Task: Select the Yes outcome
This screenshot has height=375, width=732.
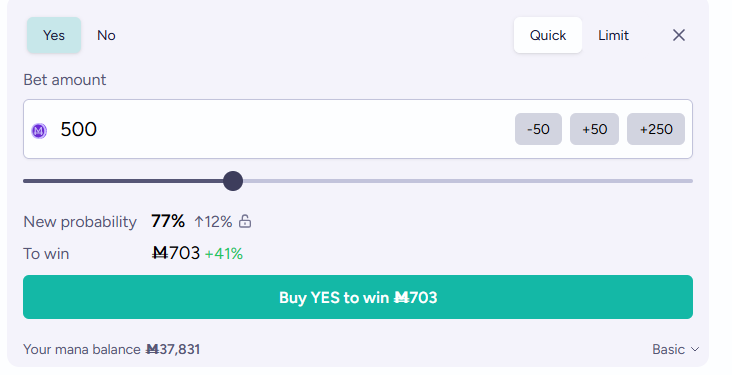Action: click(x=54, y=35)
